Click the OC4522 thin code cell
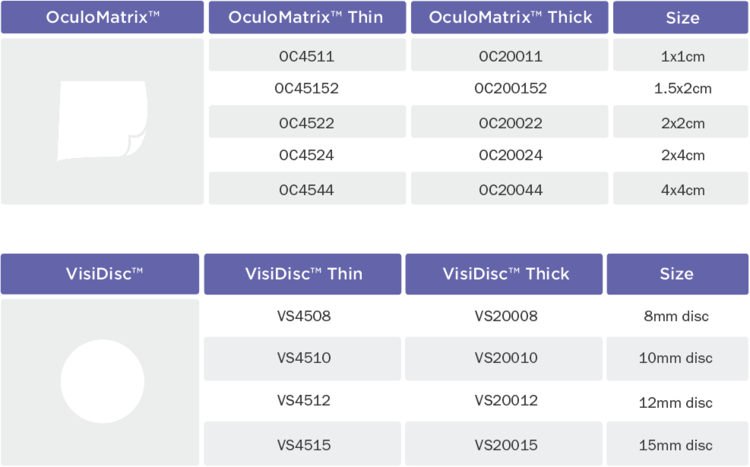This screenshot has width=750, height=467. [306, 123]
